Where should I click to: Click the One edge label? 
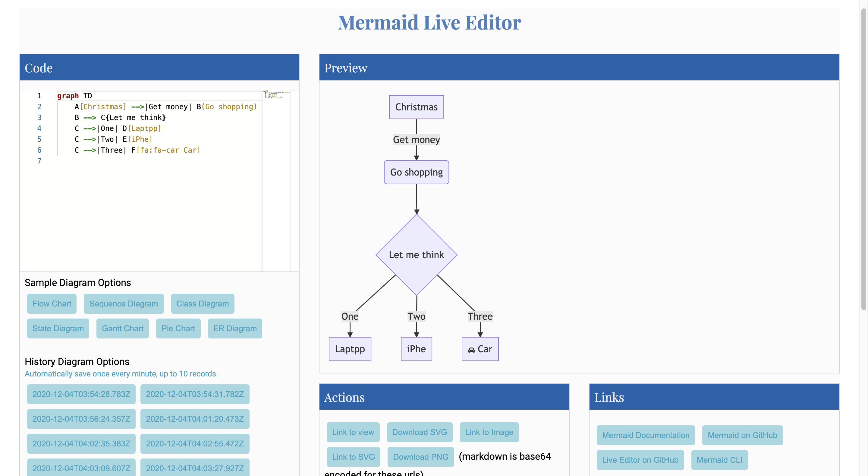coord(350,316)
